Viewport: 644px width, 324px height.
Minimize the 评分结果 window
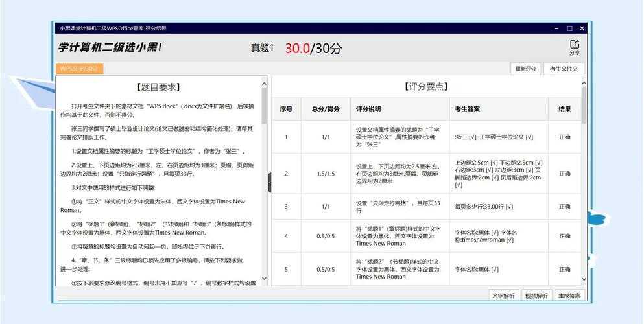[x=556, y=29]
